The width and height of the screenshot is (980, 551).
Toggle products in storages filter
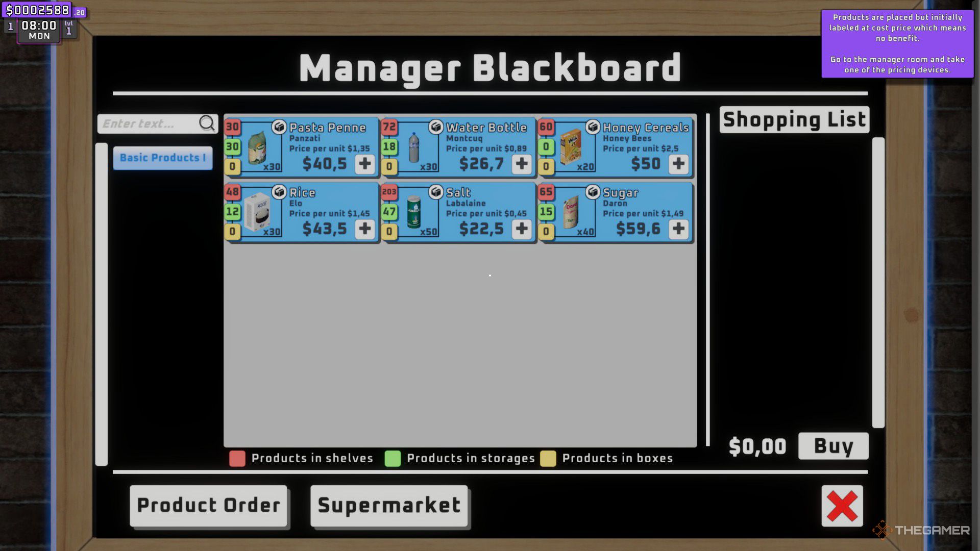393,458
